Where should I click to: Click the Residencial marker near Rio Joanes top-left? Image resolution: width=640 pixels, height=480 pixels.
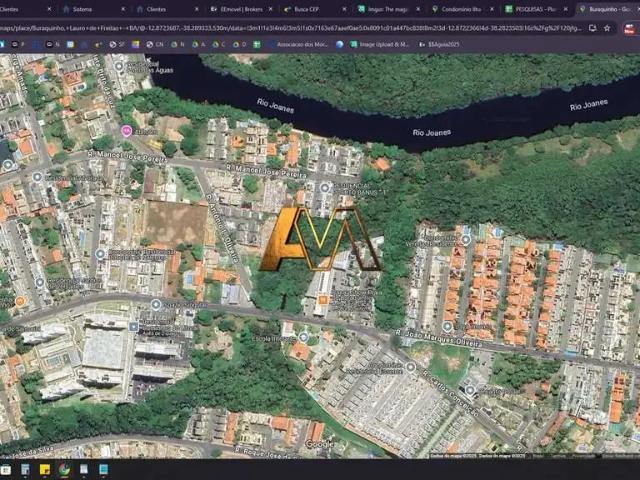(119, 66)
